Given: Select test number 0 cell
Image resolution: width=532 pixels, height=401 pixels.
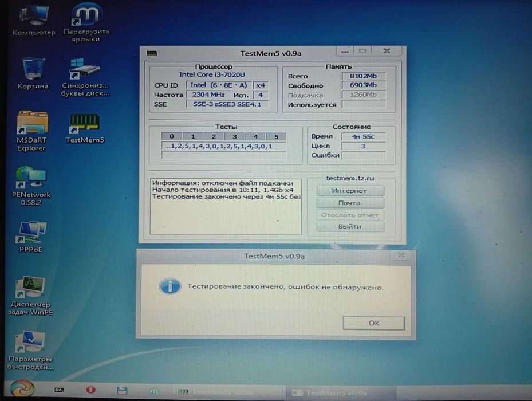Looking at the screenshot, I should pyautogui.click(x=172, y=136).
